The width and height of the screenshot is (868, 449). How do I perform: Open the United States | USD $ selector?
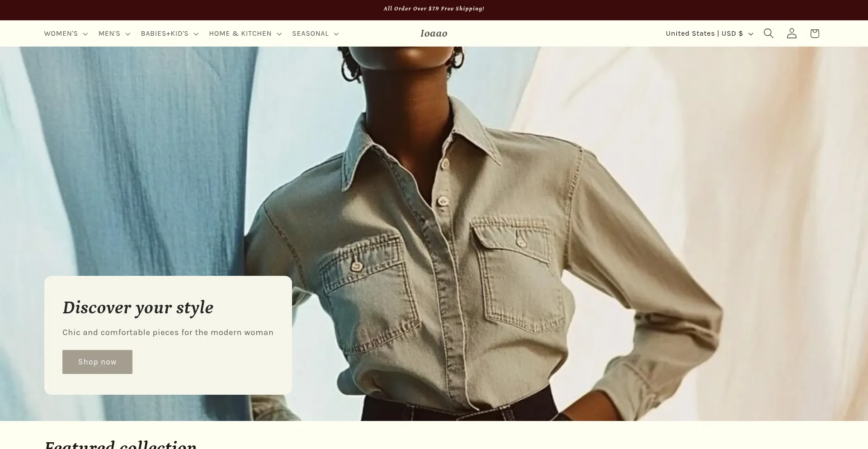(x=704, y=33)
